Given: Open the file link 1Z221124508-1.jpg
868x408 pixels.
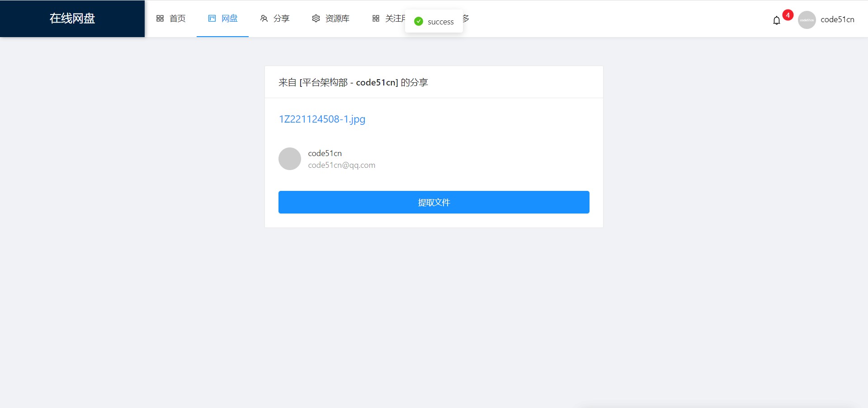Looking at the screenshot, I should coord(322,119).
